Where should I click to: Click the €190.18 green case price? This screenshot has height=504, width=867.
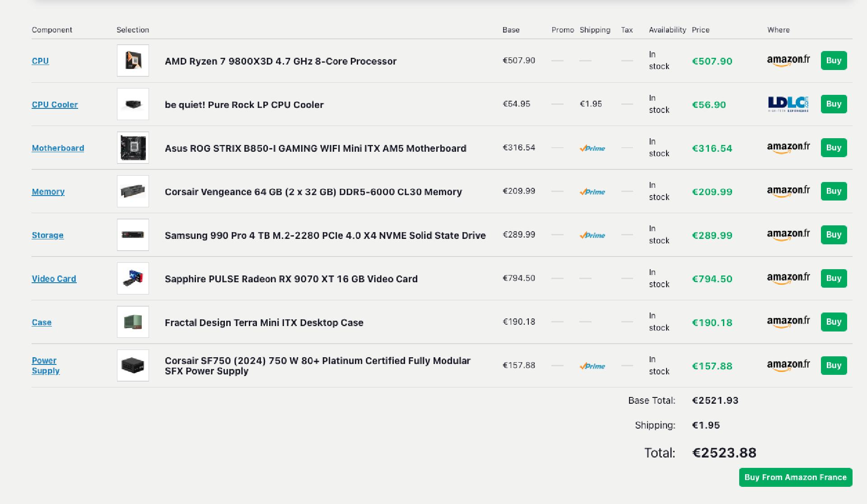pyautogui.click(x=712, y=323)
